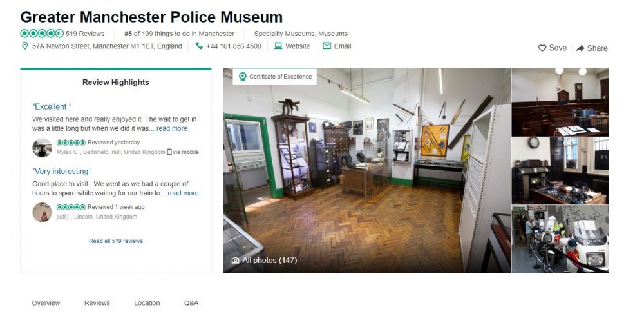Click the green location pin icon

24,46
